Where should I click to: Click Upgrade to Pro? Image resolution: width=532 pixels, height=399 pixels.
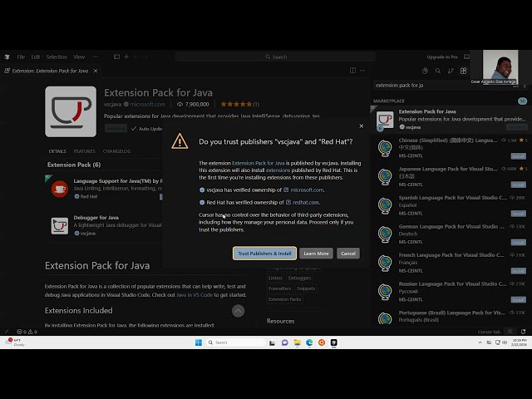442,57
